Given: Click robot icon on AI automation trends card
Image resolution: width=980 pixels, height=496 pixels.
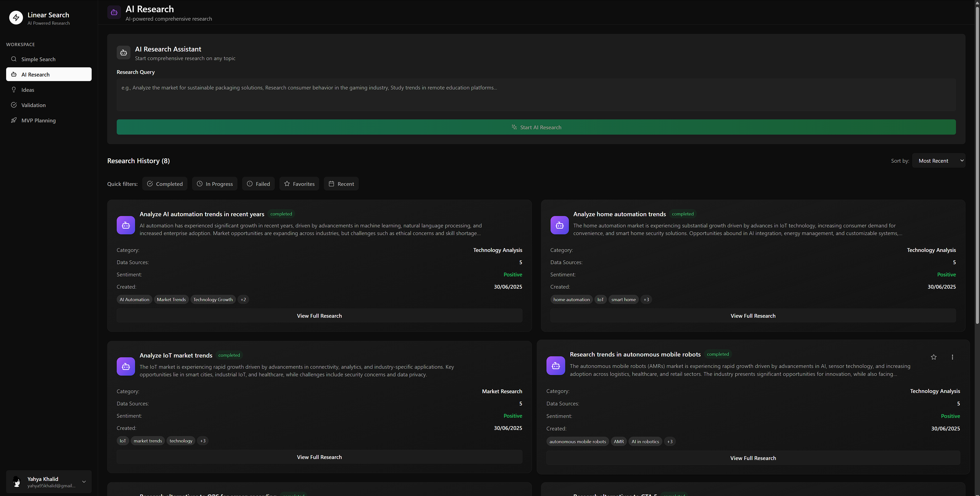Looking at the screenshot, I should point(126,225).
